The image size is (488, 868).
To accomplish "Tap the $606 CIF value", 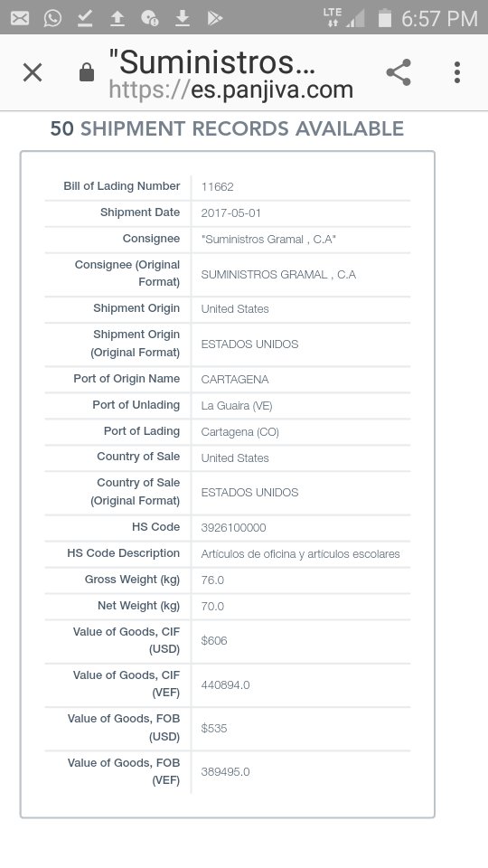I will pos(214,641).
